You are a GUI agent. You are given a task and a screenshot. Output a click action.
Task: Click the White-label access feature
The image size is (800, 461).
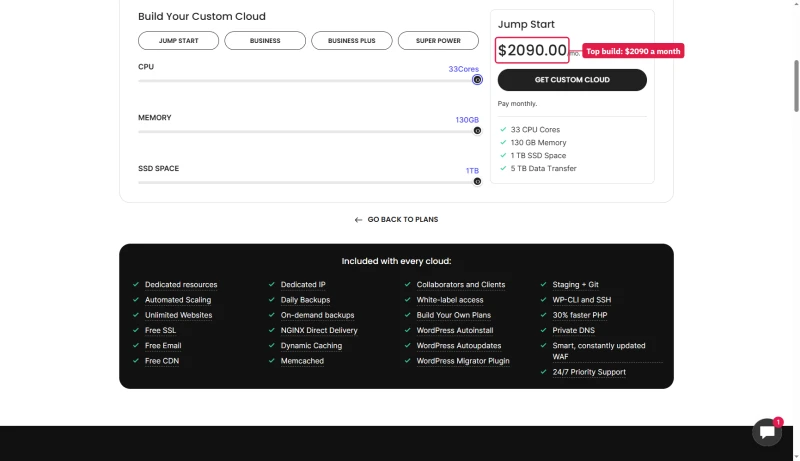(449, 300)
